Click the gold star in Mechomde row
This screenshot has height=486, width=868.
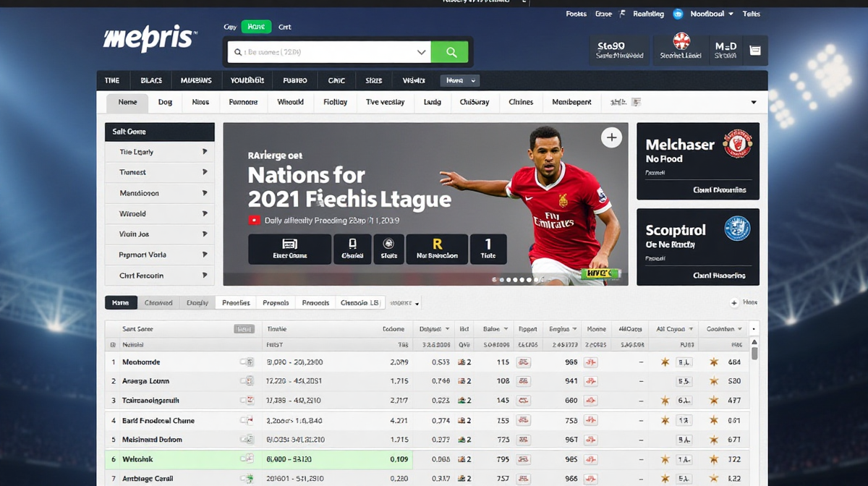tap(665, 362)
